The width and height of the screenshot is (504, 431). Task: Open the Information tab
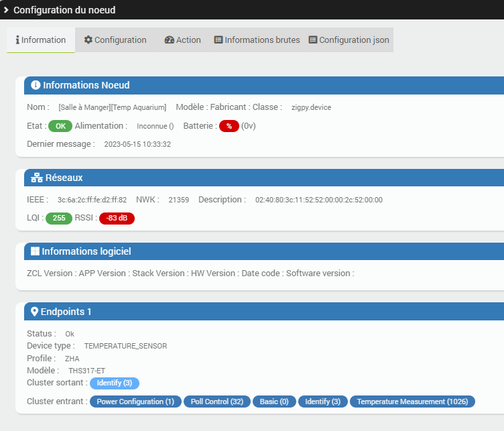pos(41,40)
